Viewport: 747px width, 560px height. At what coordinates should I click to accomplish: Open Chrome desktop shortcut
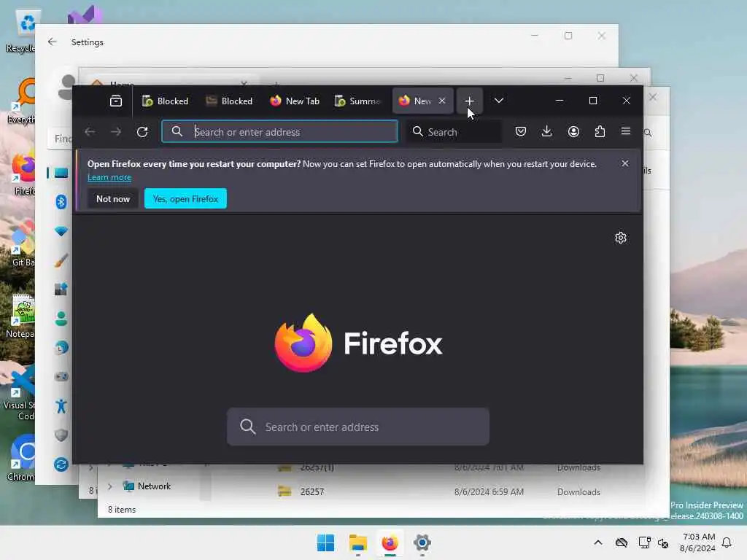(x=21, y=457)
